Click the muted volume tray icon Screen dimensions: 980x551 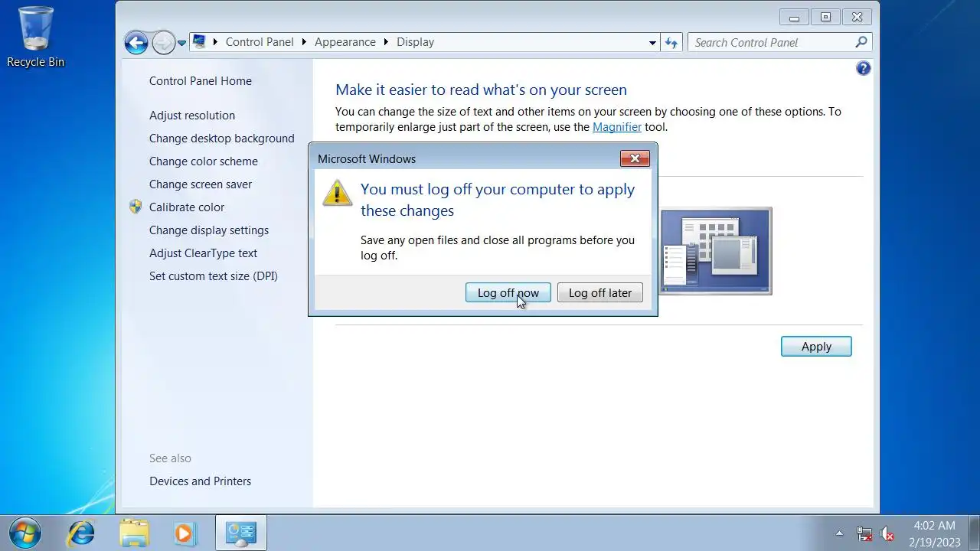click(887, 533)
